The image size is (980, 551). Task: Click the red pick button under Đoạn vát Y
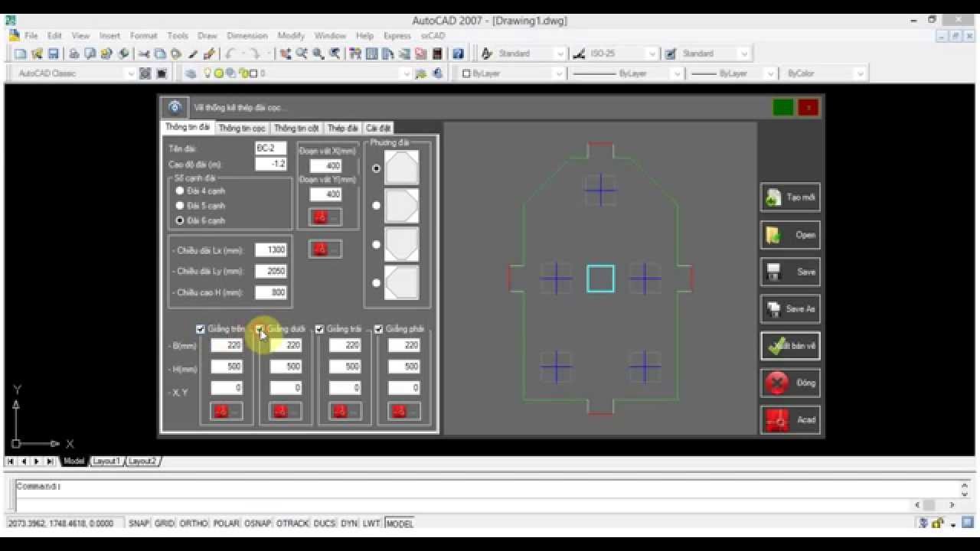[325, 217]
